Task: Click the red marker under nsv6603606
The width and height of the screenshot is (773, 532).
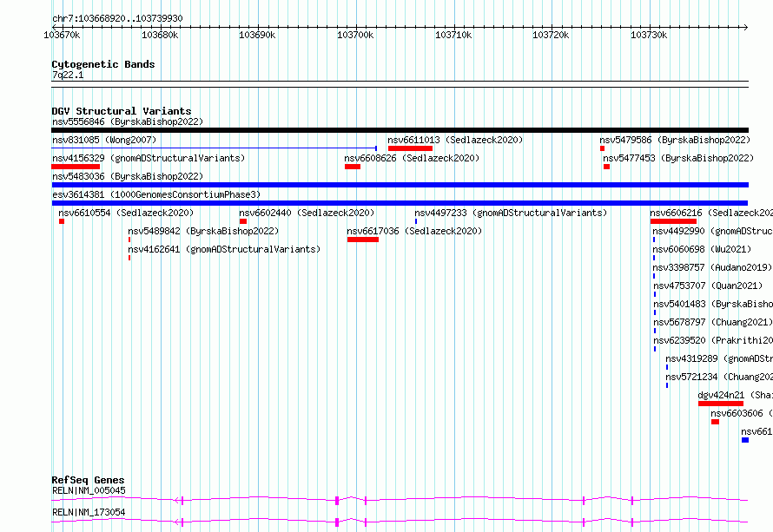Action: pyautogui.click(x=716, y=422)
